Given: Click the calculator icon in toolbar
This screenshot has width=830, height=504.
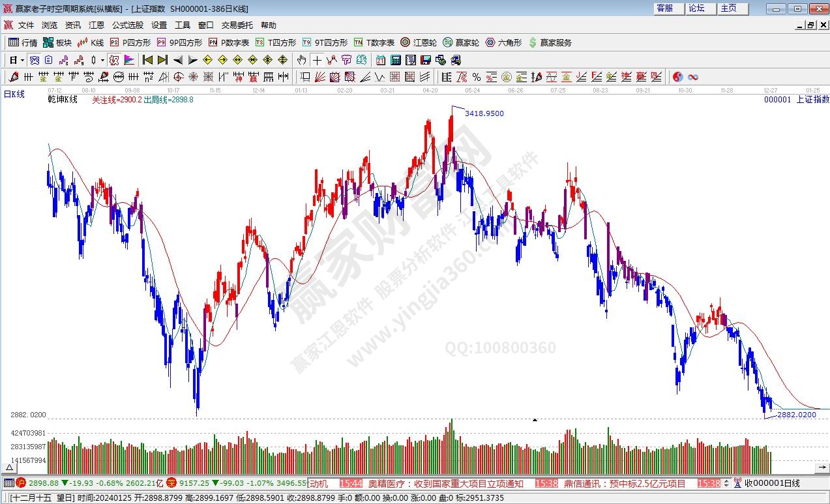Looking at the screenshot, I should [395, 60].
